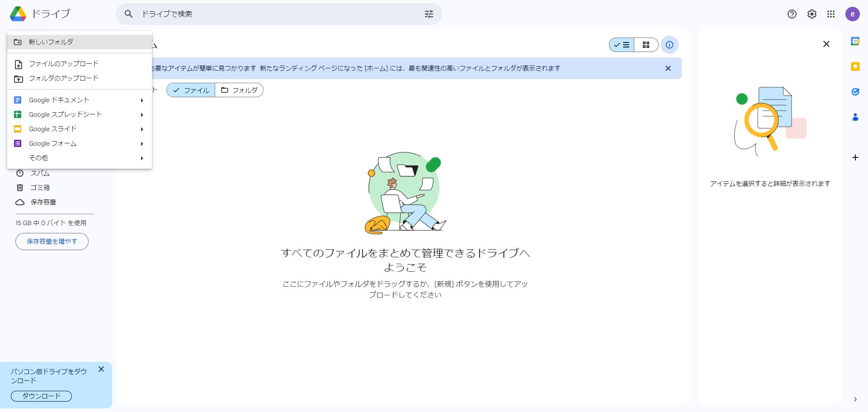Click the welcome illustration image

point(406,193)
